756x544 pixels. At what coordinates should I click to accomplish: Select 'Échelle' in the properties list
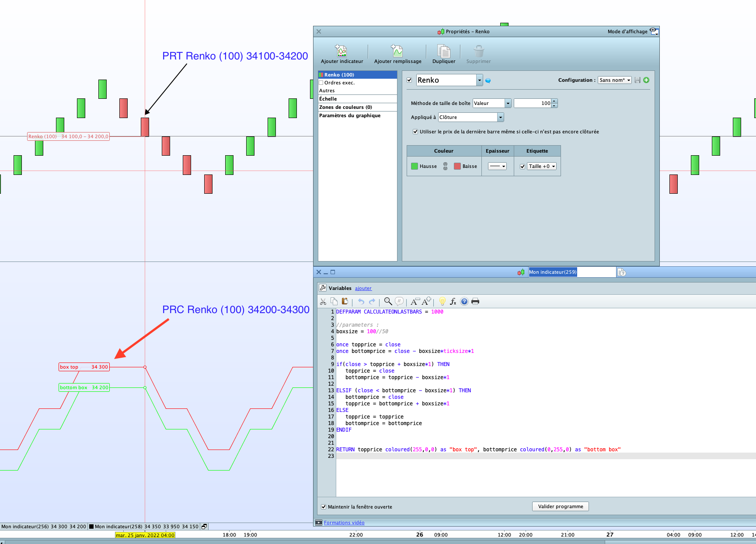coord(358,99)
